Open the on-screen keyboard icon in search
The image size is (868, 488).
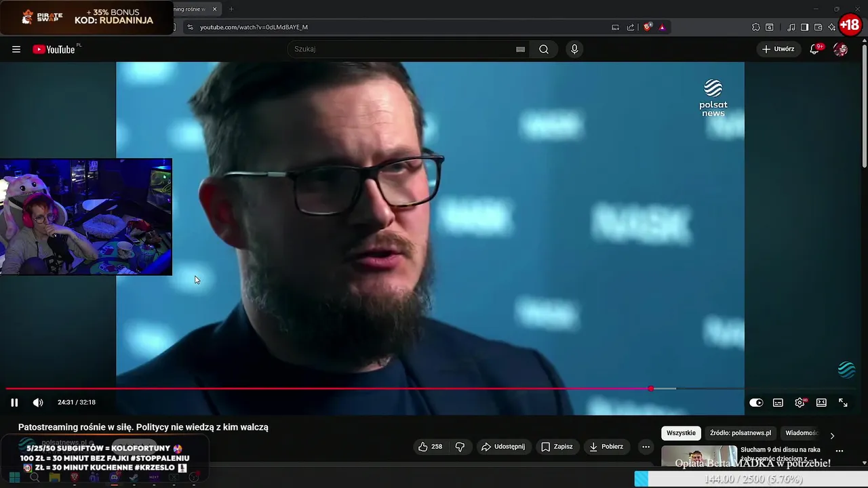(x=521, y=49)
